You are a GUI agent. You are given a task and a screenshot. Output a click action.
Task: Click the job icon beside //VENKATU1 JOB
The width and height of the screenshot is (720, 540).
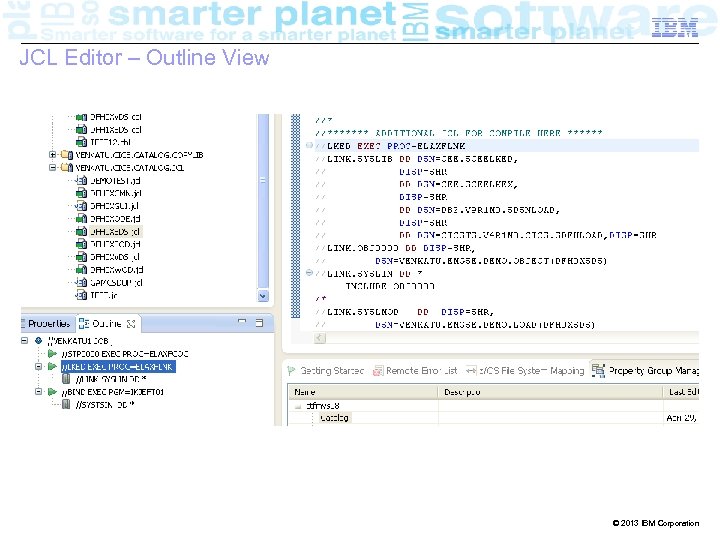39,341
